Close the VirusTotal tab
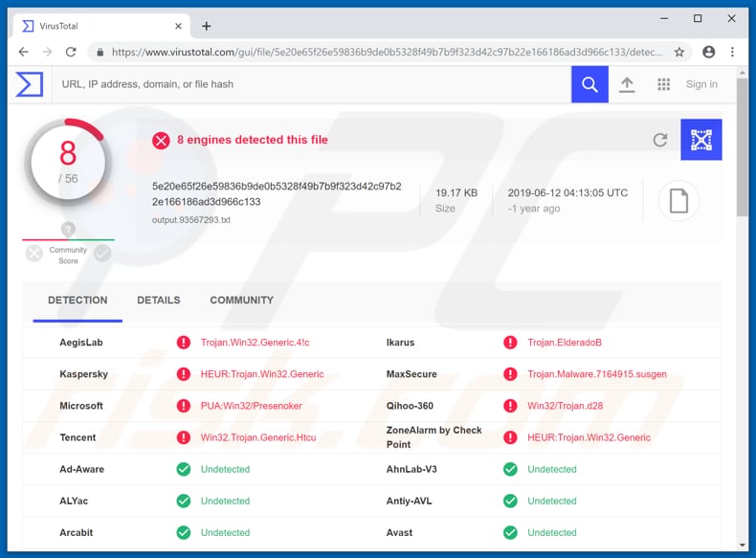This screenshot has width=756, height=558. [x=178, y=26]
